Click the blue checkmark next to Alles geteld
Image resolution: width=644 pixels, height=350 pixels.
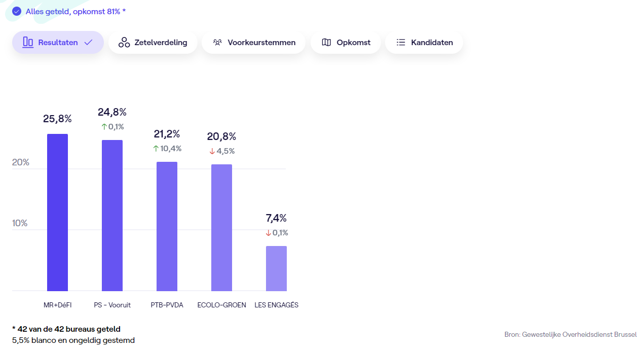pyautogui.click(x=17, y=11)
